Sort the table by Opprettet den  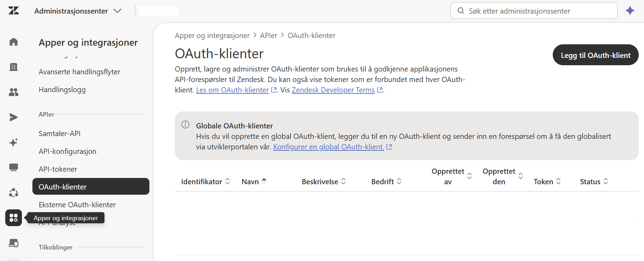click(x=503, y=176)
